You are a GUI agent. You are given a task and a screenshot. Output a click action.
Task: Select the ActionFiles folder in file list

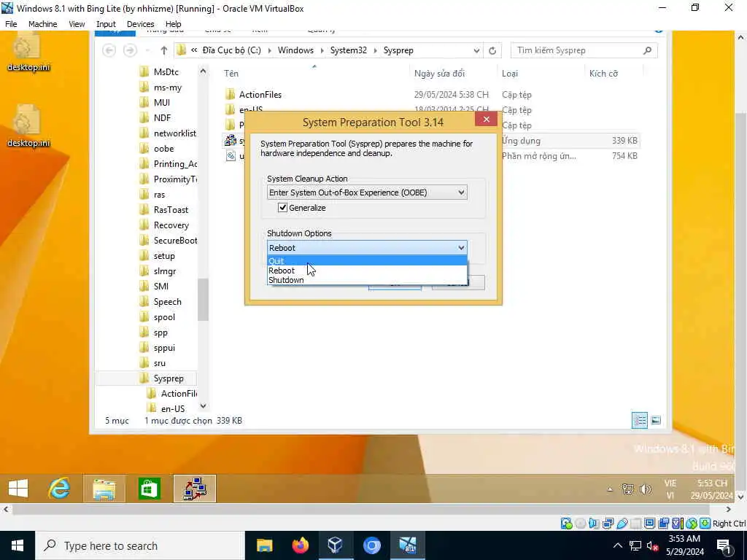[260, 95]
